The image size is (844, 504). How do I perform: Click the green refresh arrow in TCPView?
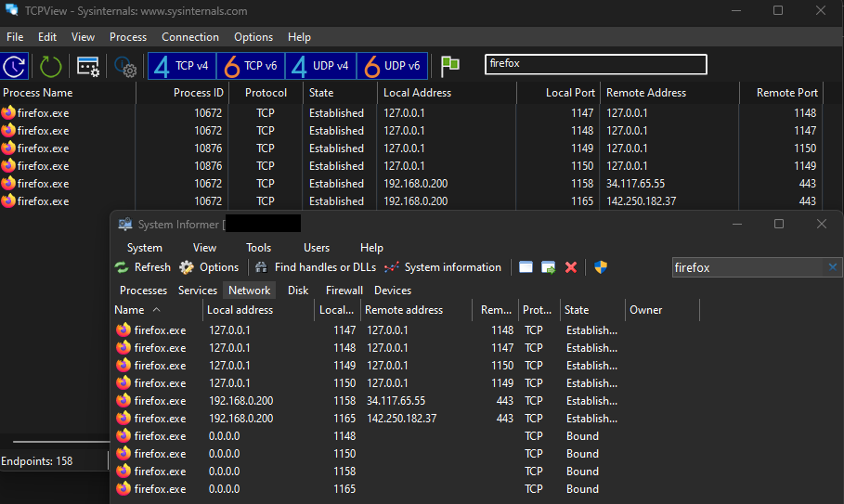pos(50,66)
